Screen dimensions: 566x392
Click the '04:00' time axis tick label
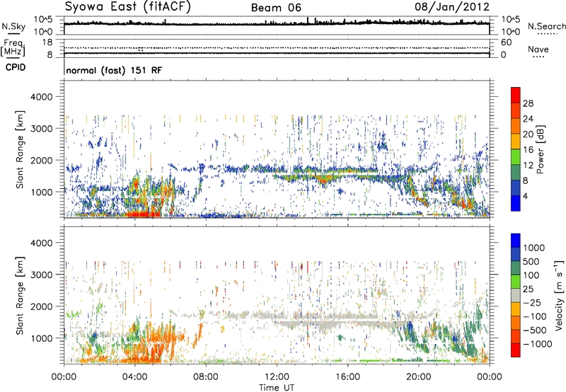[134, 377]
